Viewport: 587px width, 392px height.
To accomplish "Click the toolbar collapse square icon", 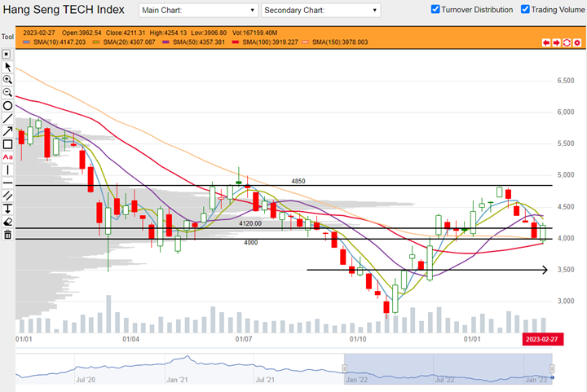I will coord(7,55).
